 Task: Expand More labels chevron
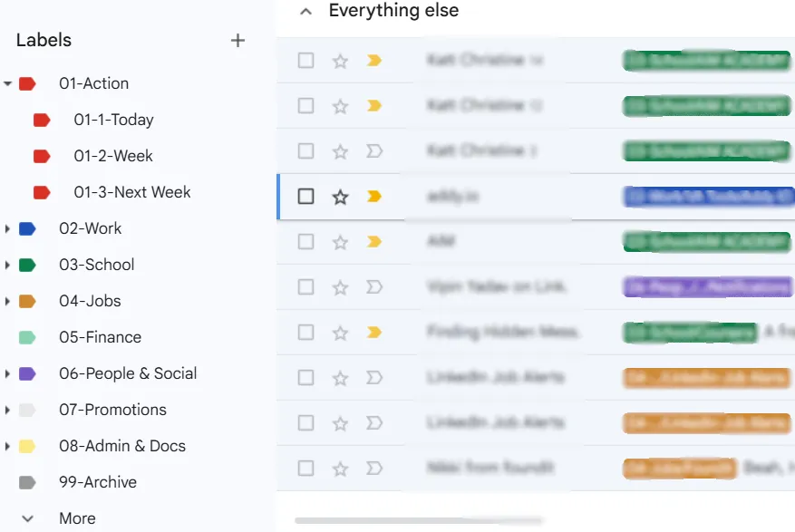28,518
